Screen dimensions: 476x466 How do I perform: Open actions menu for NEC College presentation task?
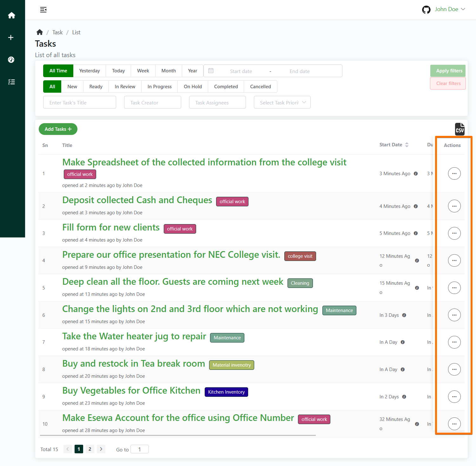454,261
